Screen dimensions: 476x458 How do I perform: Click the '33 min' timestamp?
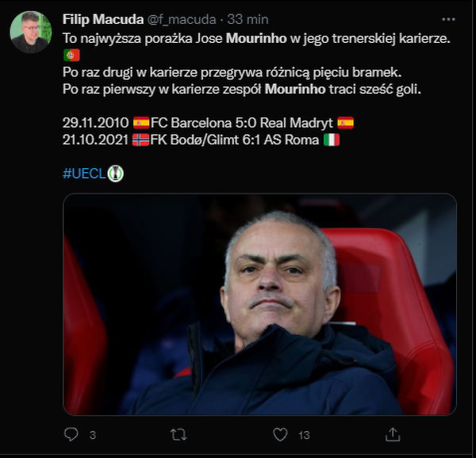(250, 19)
